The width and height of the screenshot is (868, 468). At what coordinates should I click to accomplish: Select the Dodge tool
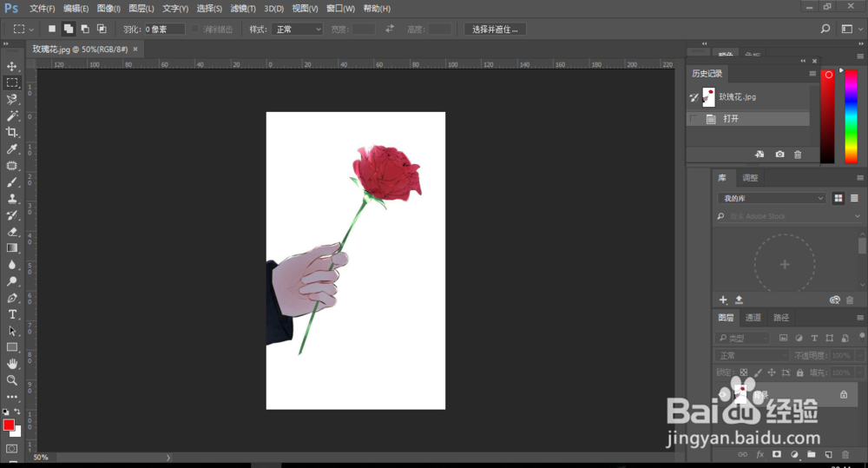(11, 281)
